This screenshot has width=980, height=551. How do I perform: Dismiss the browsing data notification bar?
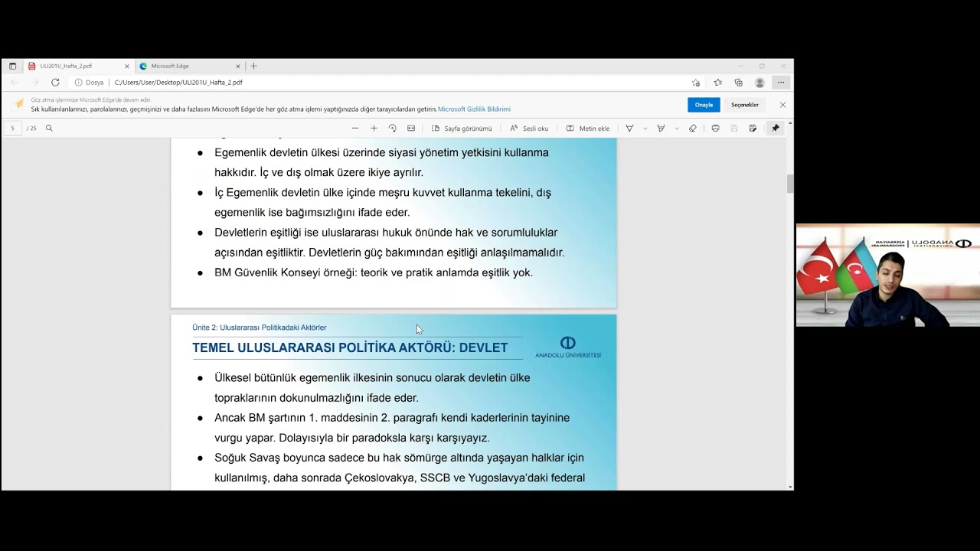782,105
